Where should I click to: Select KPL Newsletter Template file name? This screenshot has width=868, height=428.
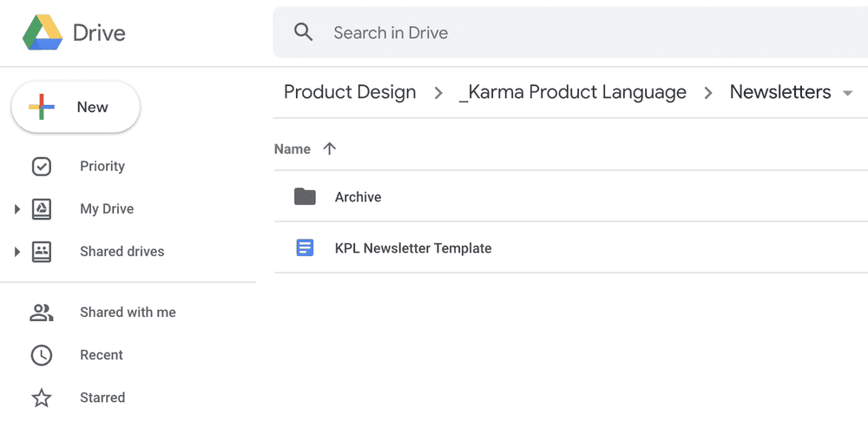[x=413, y=248]
